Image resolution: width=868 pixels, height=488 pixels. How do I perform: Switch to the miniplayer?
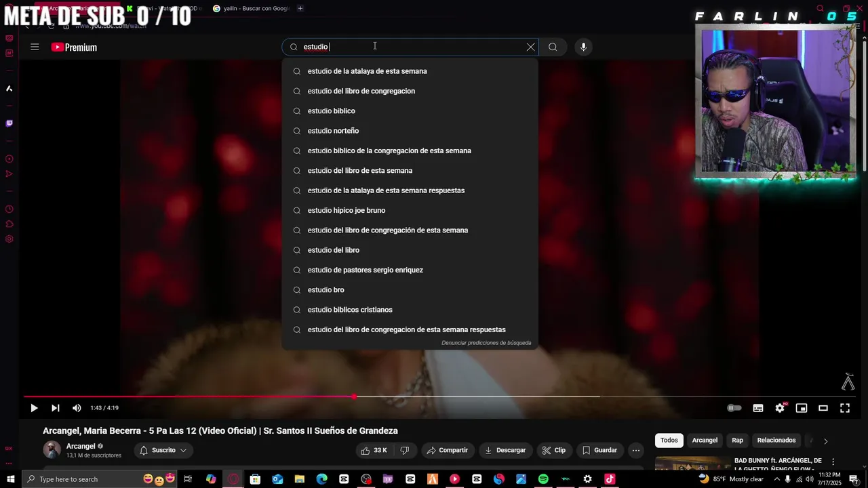(802, 408)
